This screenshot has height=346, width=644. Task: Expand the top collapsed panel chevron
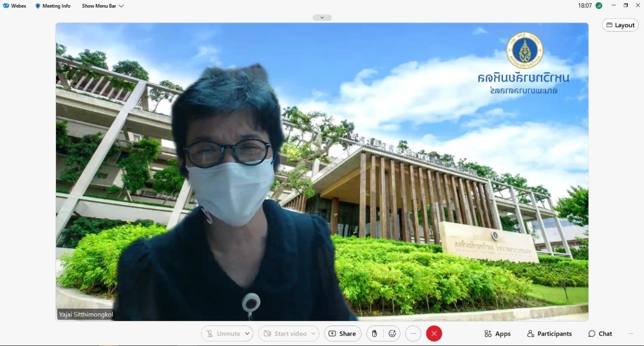[x=322, y=17]
